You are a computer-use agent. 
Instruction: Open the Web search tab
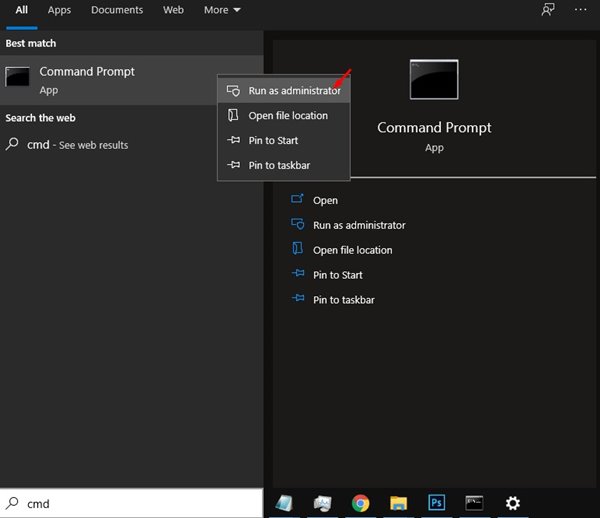coord(173,10)
